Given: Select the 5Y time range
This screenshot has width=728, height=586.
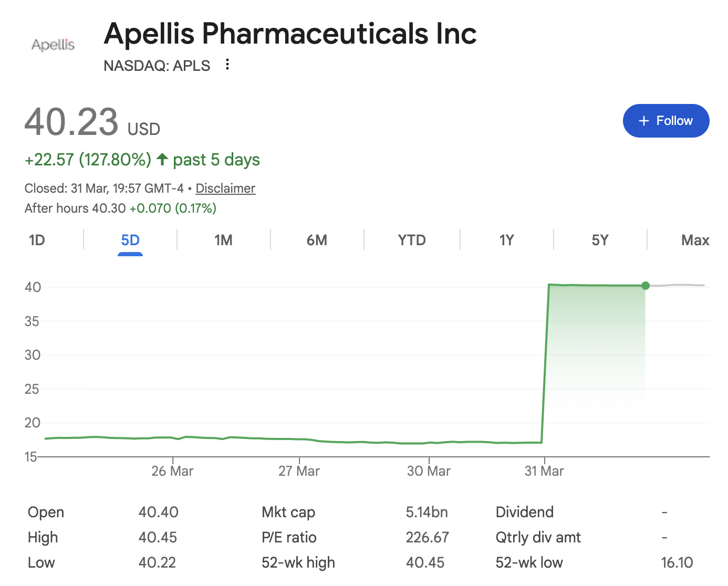Looking at the screenshot, I should tap(600, 240).
